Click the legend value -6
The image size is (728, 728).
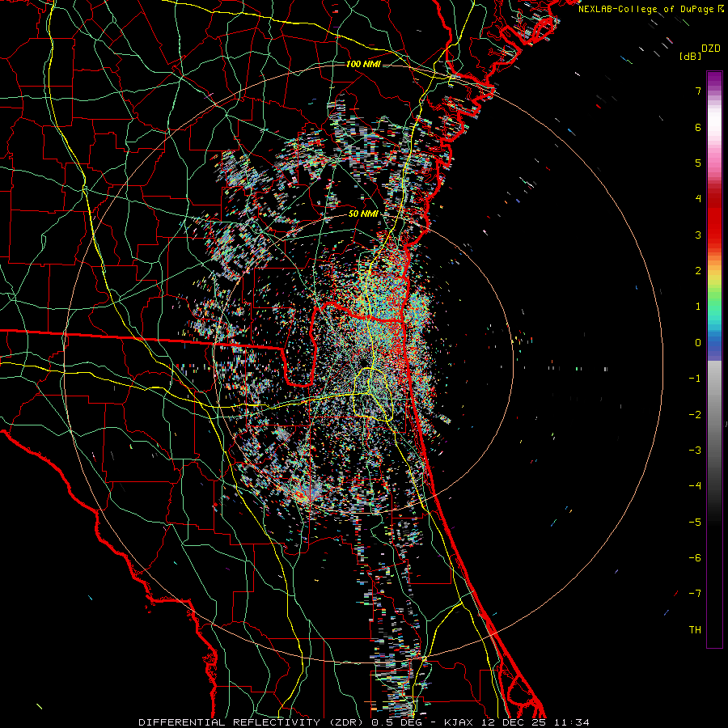[695, 558]
